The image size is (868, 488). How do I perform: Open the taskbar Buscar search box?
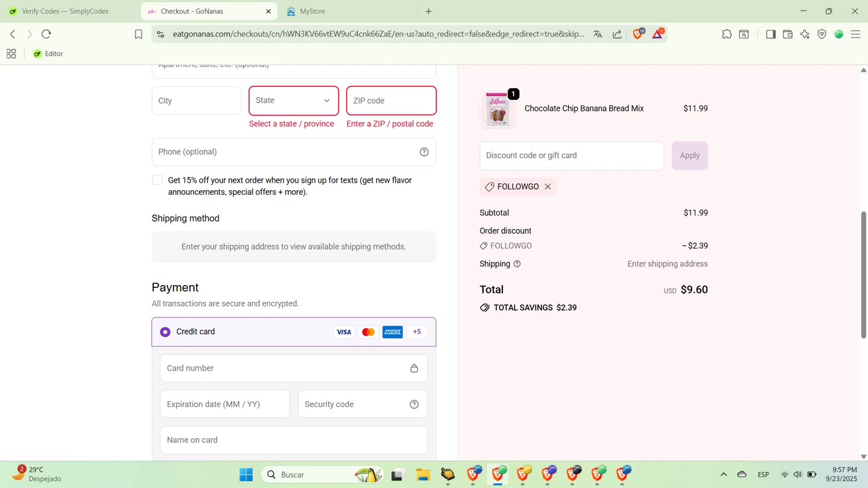tap(322, 475)
